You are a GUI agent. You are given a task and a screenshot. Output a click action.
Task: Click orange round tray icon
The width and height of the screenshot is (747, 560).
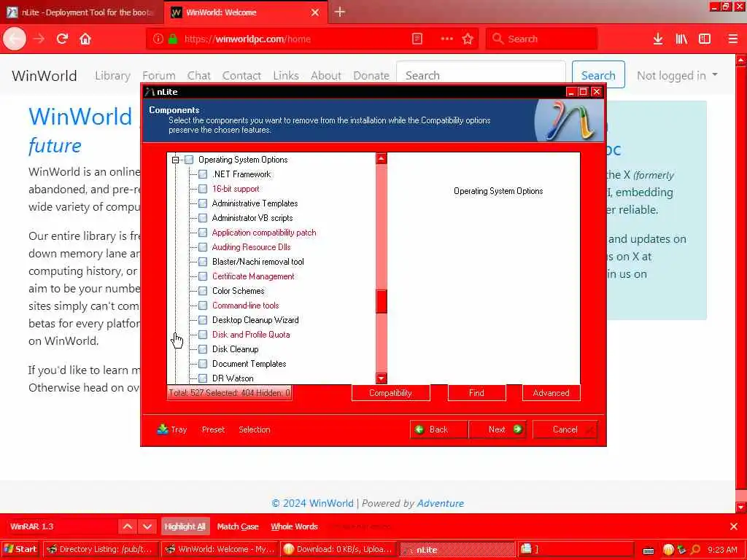click(668, 550)
